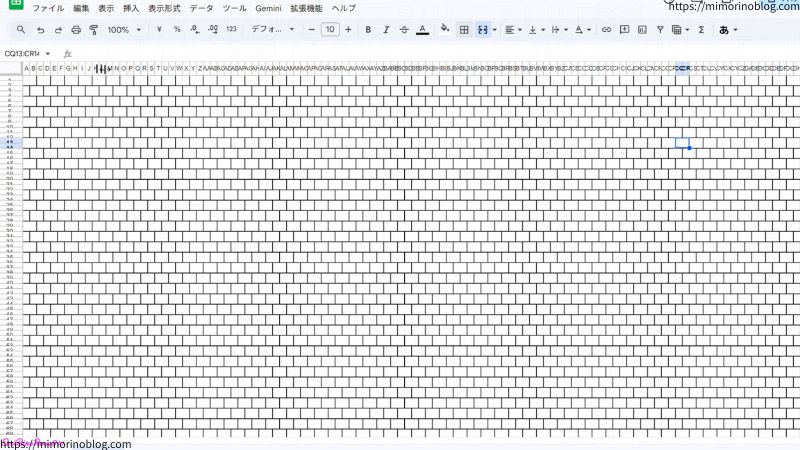
Task: Open the 表示形式 menu
Action: (164, 8)
